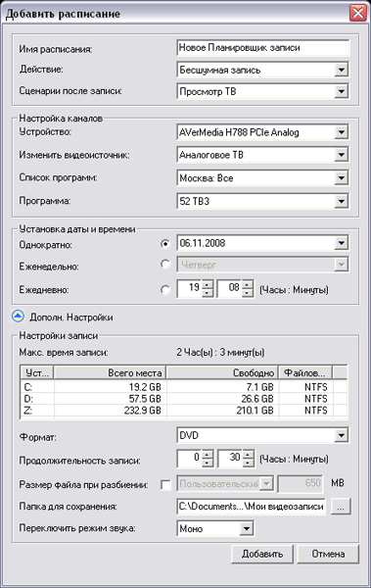Viewport: 371px width, 588px height.
Task: Click the start minutes field showing 08
Action: [230, 288]
